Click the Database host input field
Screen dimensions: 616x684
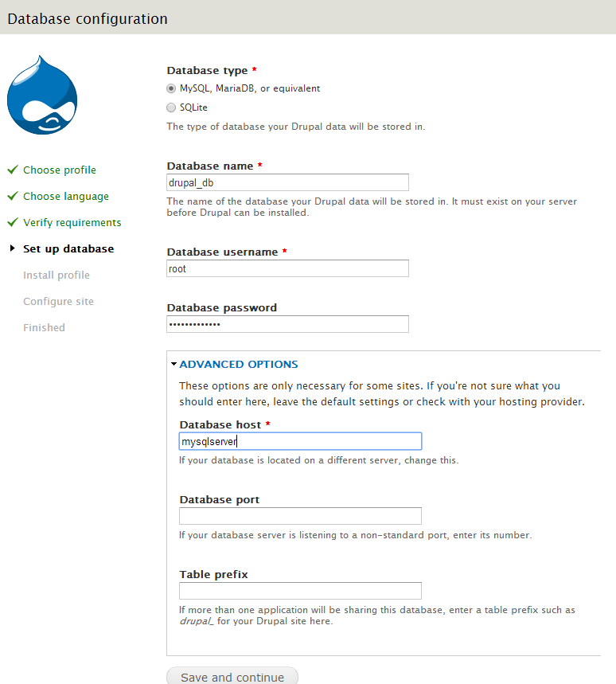[x=300, y=441]
